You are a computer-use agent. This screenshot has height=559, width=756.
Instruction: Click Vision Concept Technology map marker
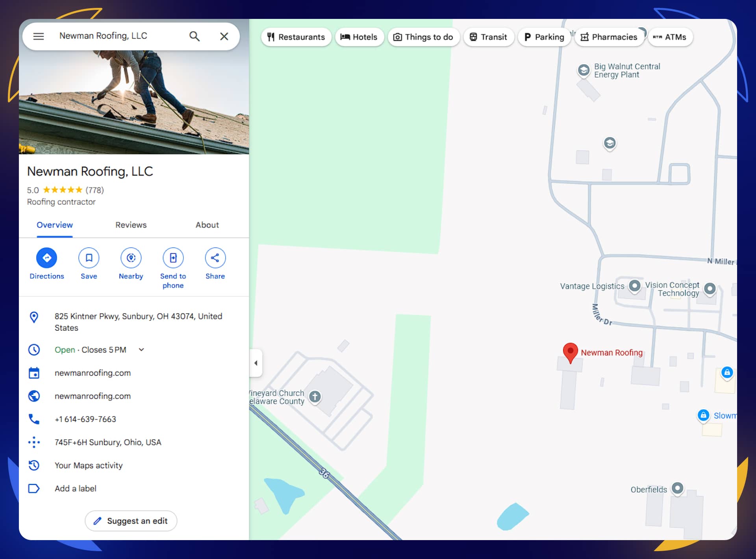tap(710, 289)
